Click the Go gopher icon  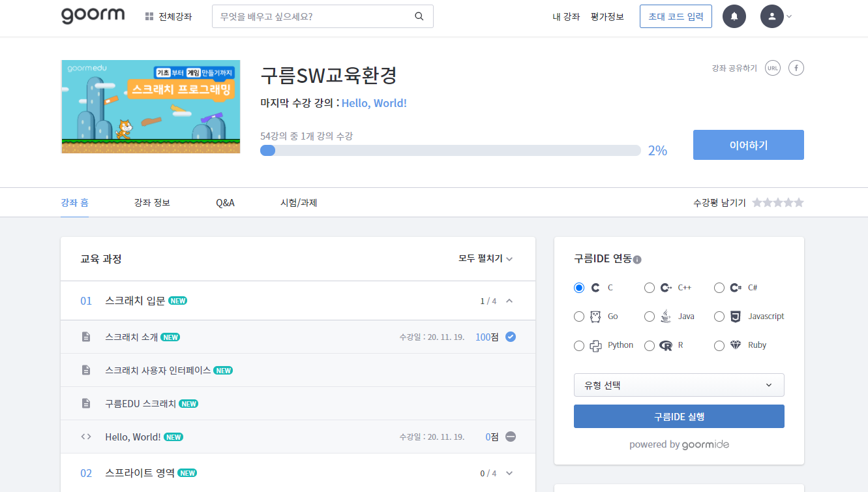[x=595, y=316]
